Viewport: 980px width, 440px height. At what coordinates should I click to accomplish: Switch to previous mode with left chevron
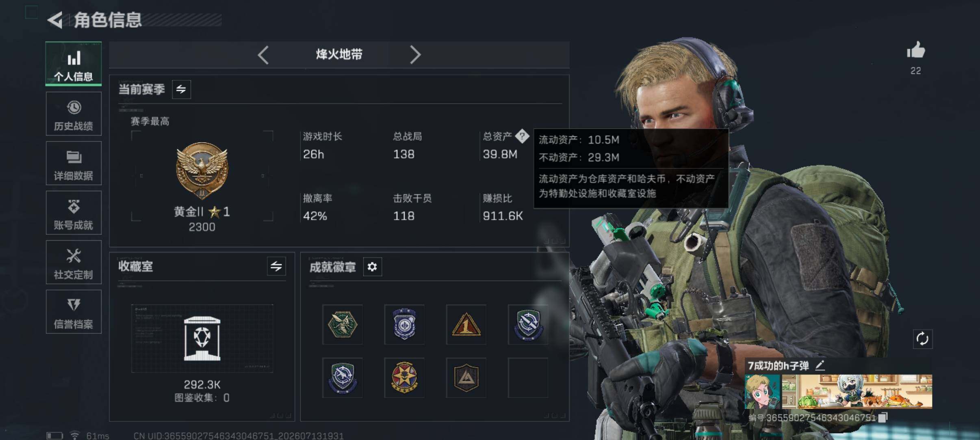coord(263,55)
